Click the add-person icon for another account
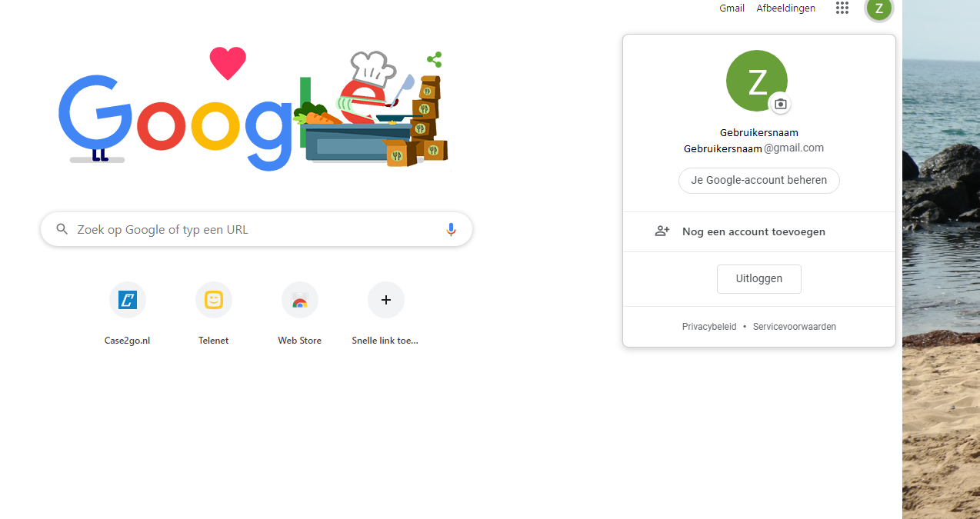The image size is (980, 519). pos(662,231)
